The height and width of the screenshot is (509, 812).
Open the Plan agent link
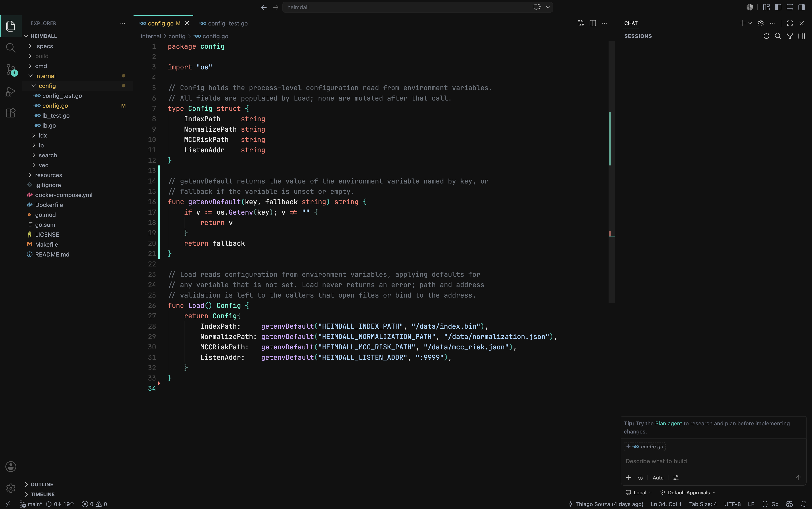click(668, 424)
